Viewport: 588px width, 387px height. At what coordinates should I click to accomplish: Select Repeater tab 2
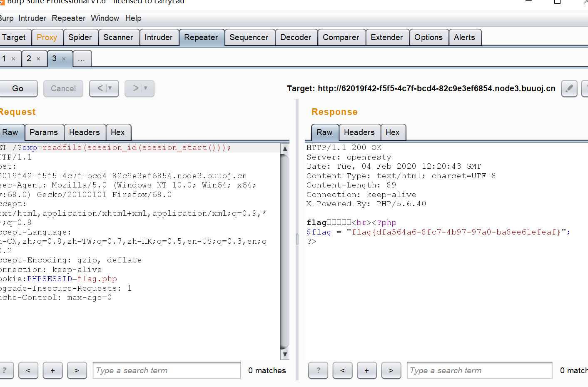[29, 59]
